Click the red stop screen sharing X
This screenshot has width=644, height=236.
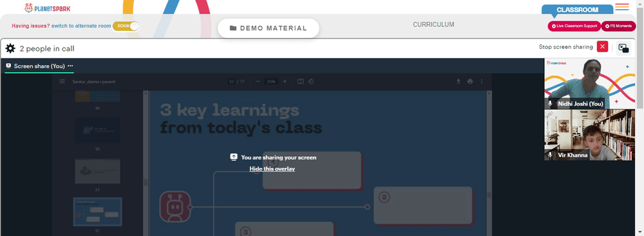click(603, 47)
